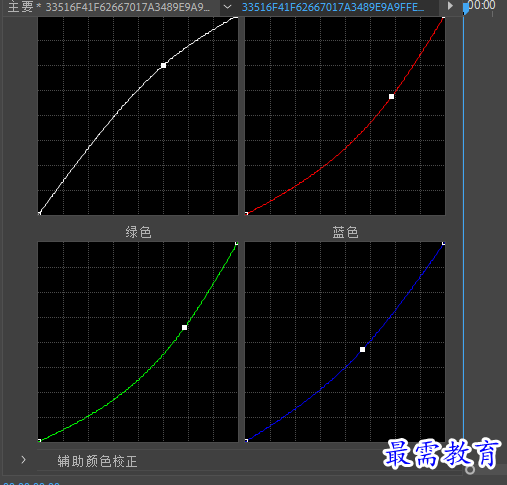Click the timeline play arrow beside clip name

click(450, 6)
